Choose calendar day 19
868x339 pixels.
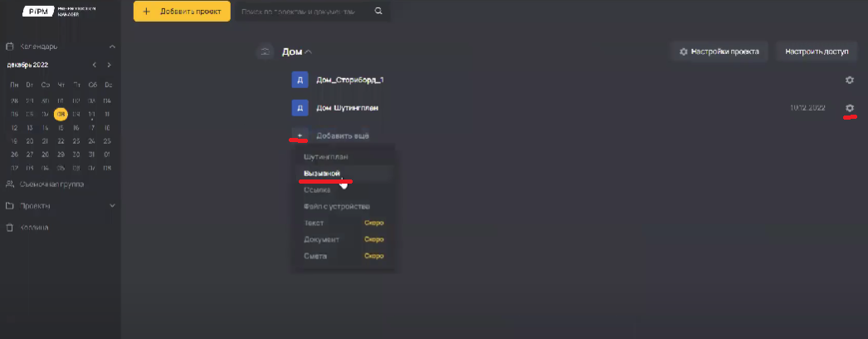14,140
